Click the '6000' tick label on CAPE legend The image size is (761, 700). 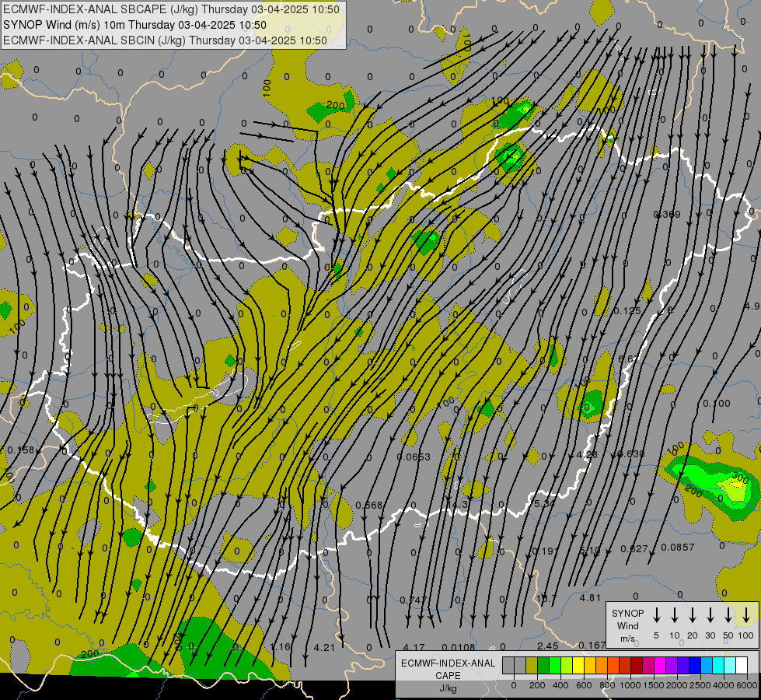[746, 685]
